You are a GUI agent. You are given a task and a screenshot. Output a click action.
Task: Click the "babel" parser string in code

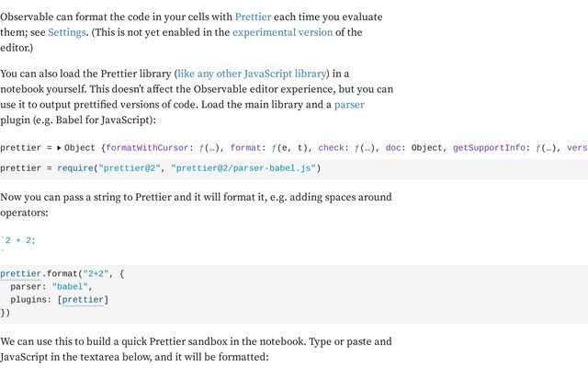tap(70, 287)
